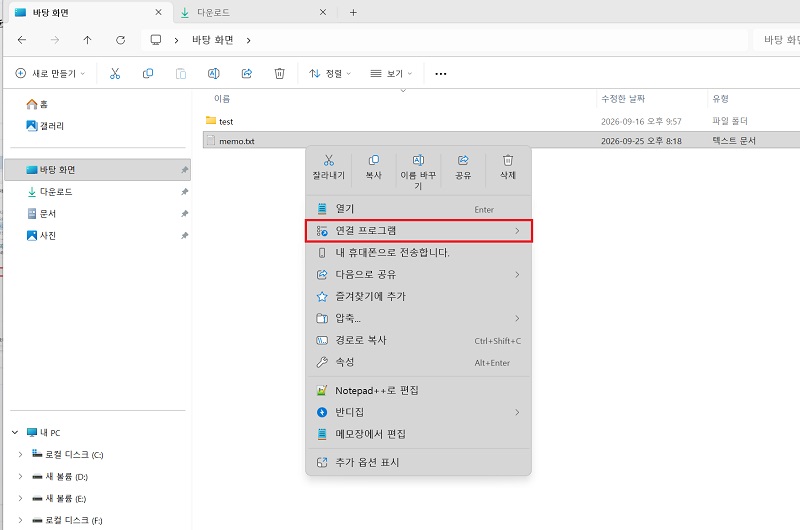Choose 이름 바꾸기 in the context menu

point(418,172)
